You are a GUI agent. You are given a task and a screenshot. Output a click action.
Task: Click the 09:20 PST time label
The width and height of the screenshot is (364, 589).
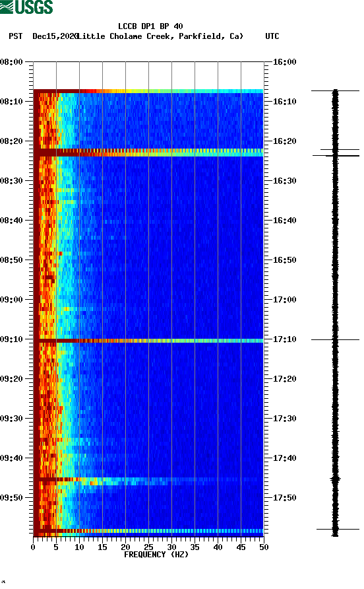[x=12, y=379]
